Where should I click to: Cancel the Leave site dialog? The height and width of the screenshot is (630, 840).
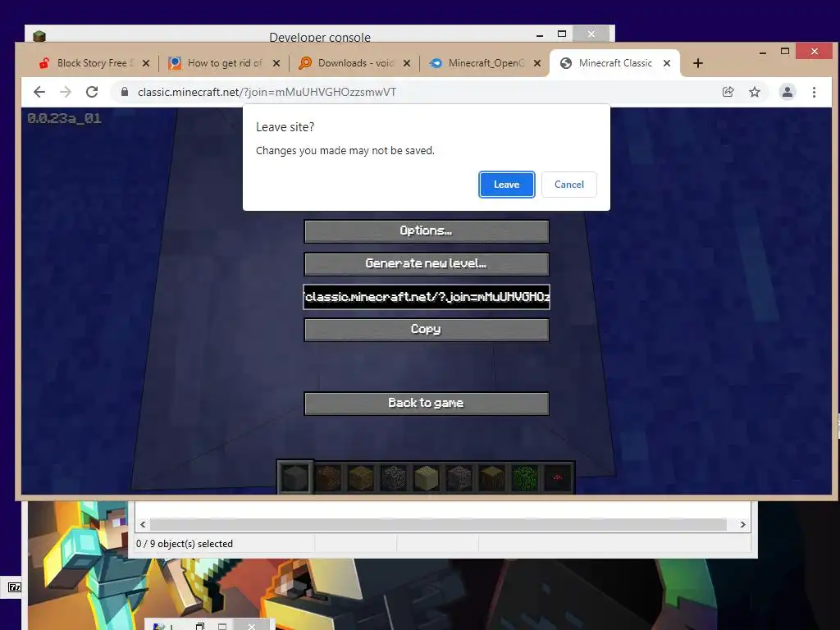pos(568,185)
